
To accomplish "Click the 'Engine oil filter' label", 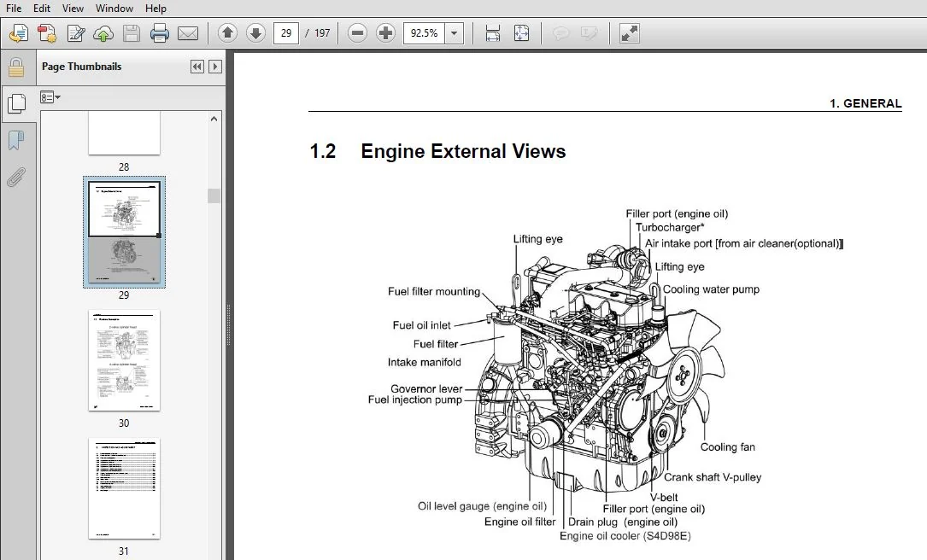I will coord(519,522).
